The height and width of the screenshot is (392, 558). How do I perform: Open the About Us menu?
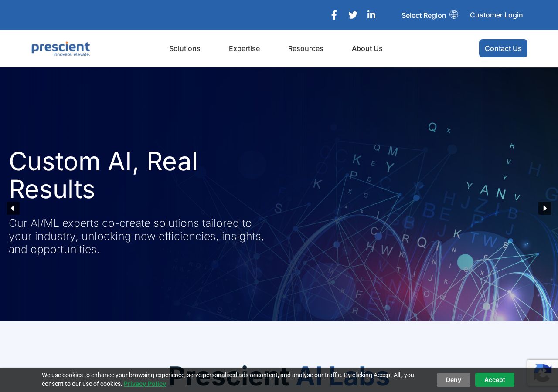(x=367, y=48)
